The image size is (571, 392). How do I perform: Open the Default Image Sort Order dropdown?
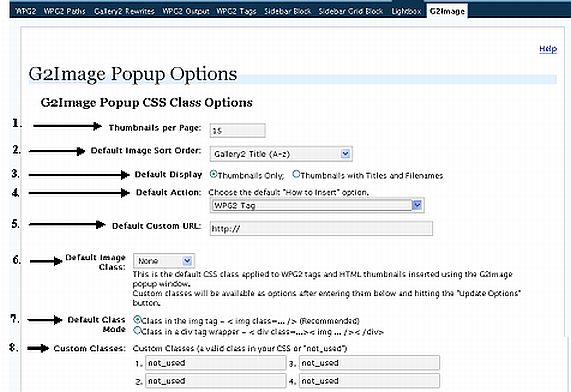(281, 154)
